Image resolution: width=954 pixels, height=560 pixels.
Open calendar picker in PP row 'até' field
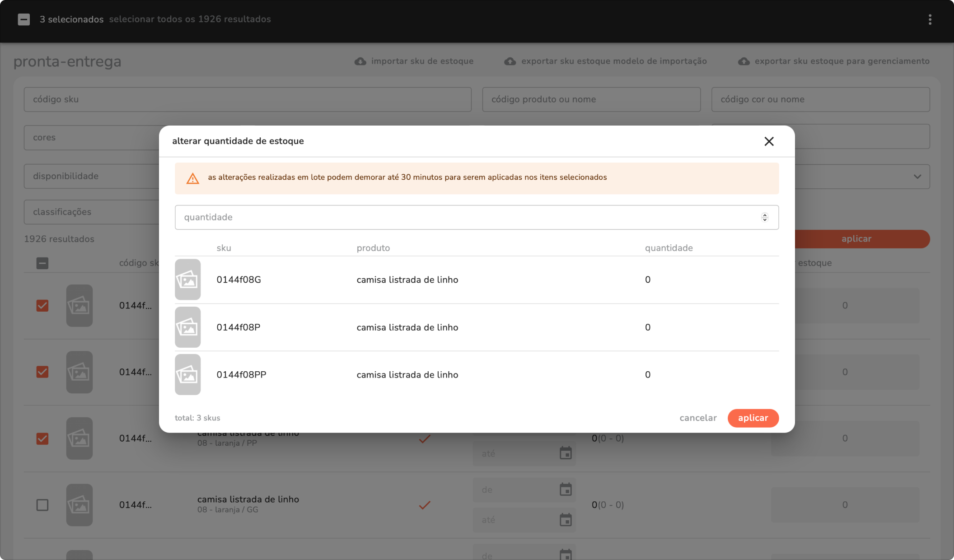[566, 453]
